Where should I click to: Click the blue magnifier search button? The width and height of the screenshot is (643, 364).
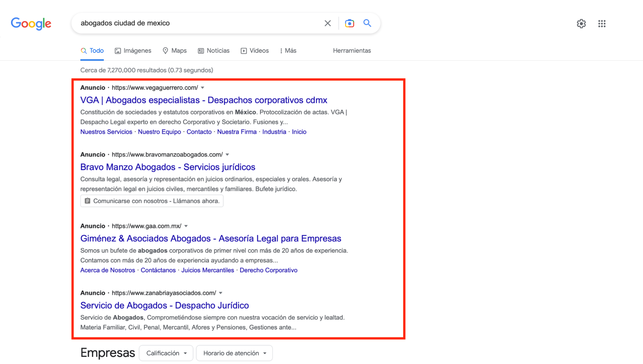pyautogui.click(x=367, y=23)
